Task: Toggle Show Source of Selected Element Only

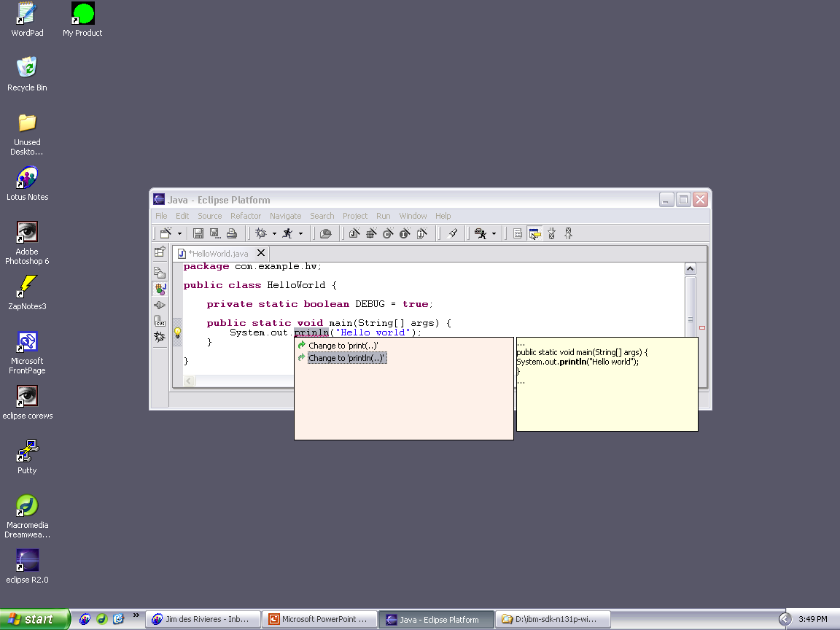Action: [517, 233]
